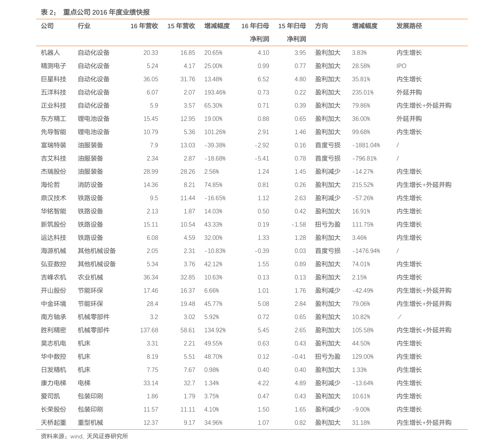Click the source note 资料来源 wind 天风证券研究所

coord(85,437)
